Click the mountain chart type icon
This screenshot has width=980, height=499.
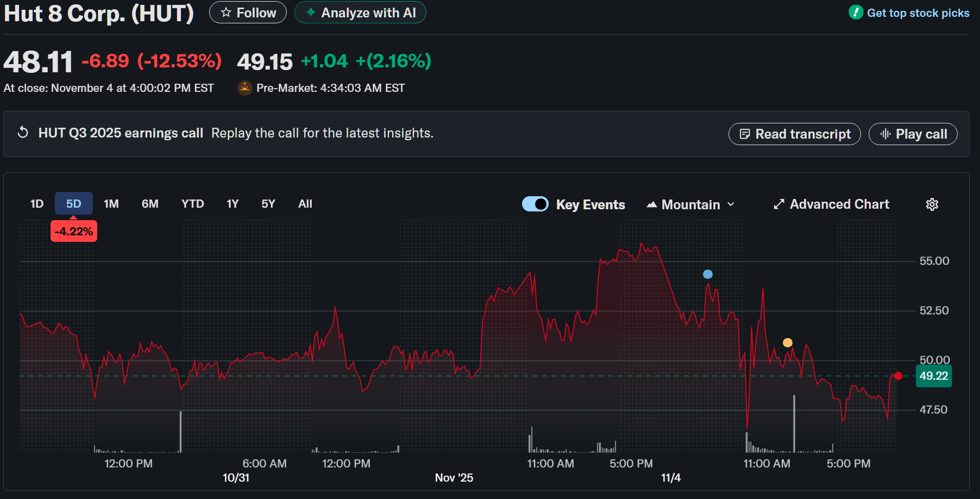tap(651, 205)
